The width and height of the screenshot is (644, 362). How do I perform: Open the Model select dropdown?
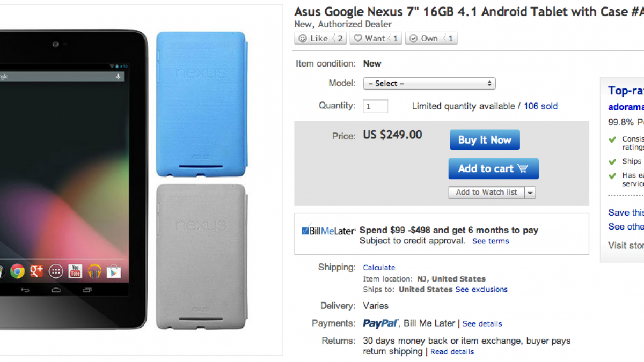(x=429, y=84)
